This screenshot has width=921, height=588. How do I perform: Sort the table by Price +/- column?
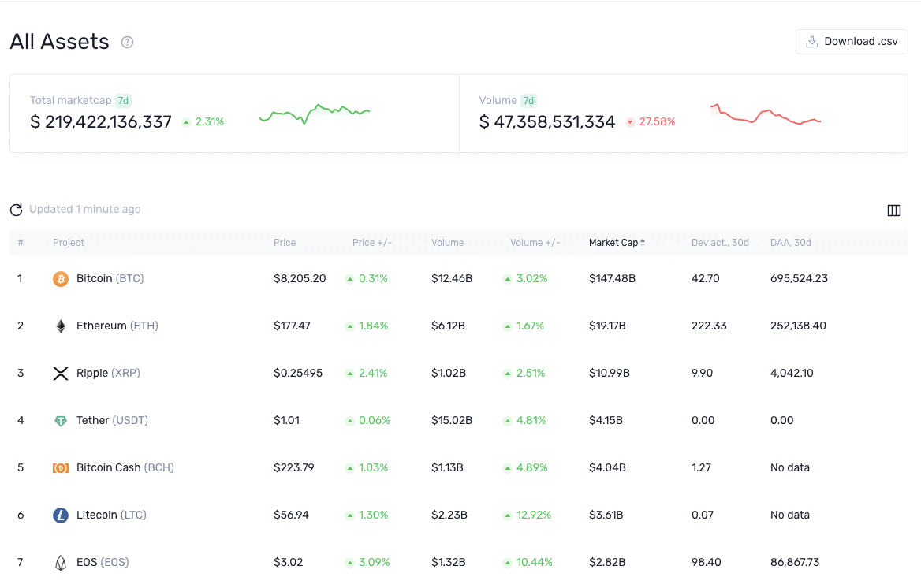pyautogui.click(x=372, y=243)
